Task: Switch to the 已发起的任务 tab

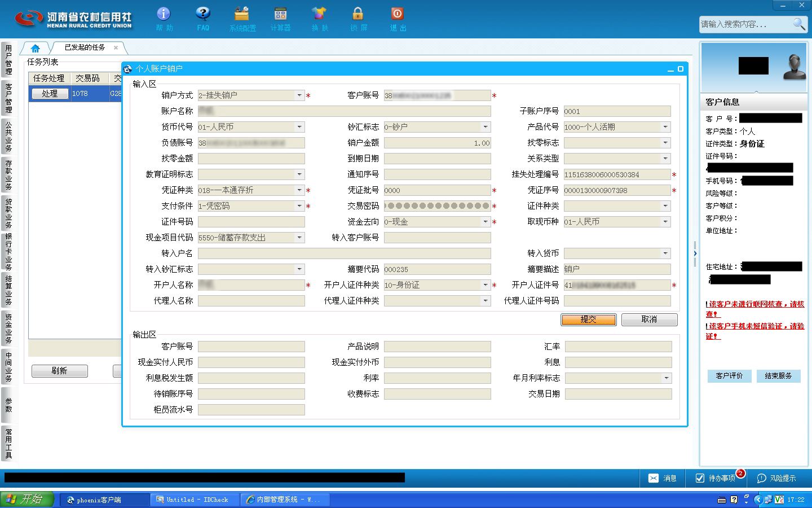Action: [x=85, y=47]
